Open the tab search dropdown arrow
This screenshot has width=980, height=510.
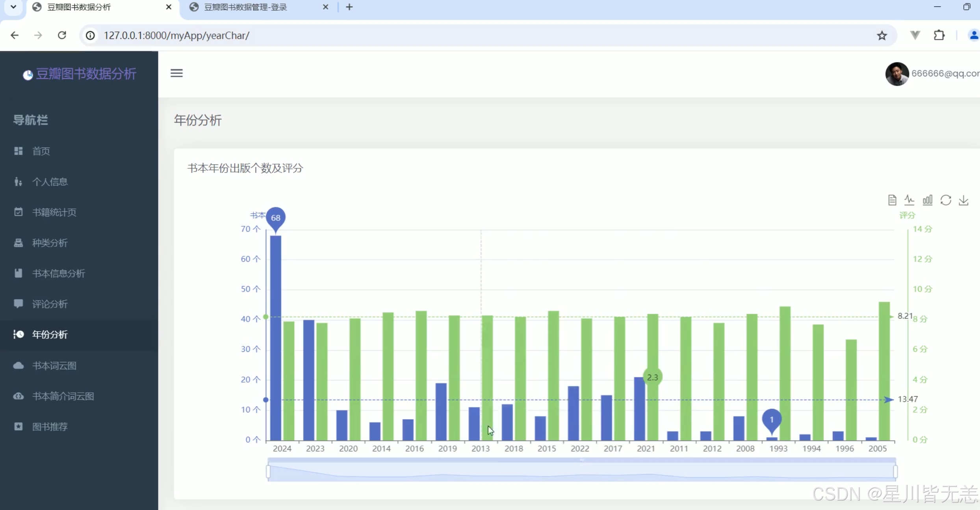(x=13, y=7)
